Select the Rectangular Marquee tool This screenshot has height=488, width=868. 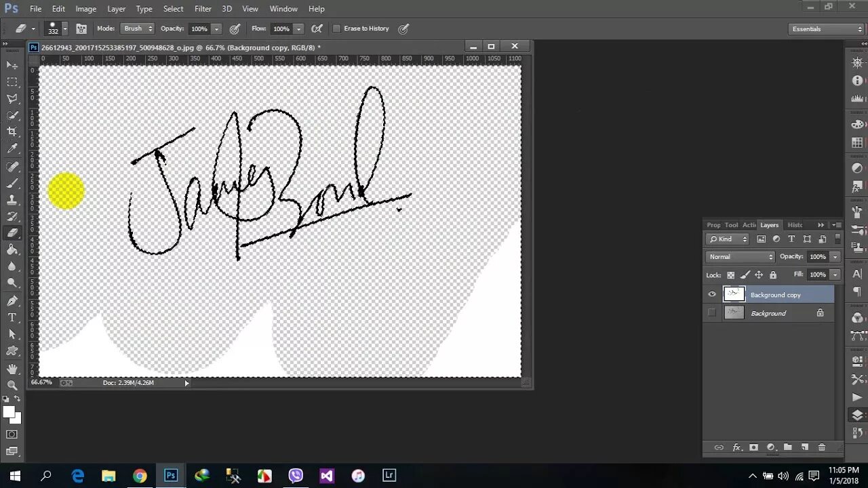coord(12,82)
